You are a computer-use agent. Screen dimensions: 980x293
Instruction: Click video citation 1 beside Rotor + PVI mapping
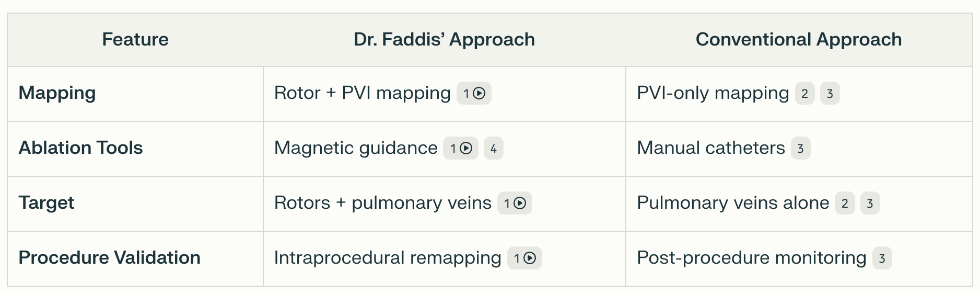coord(474,94)
